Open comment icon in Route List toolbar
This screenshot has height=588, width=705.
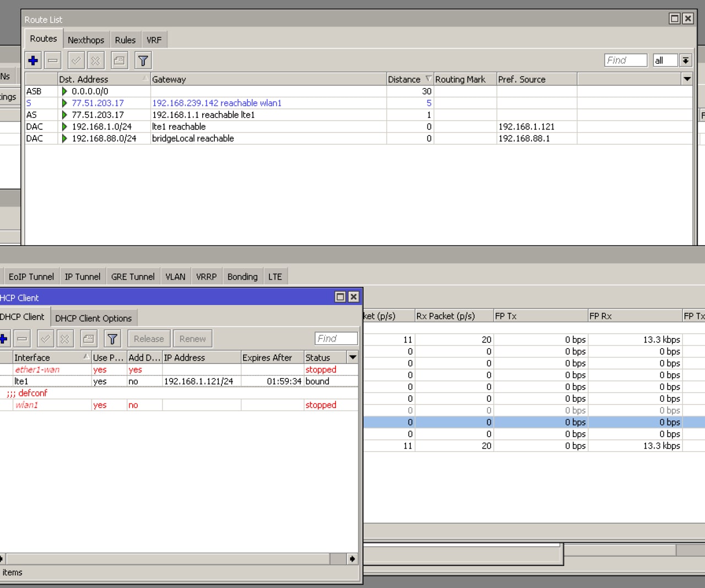pos(120,61)
